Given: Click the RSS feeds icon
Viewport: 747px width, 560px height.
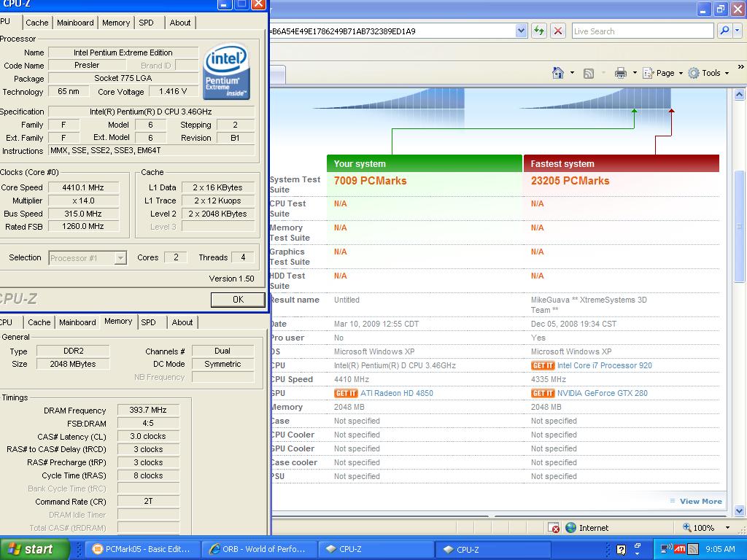Looking at the screenshot, I should (x=589, y=74).
